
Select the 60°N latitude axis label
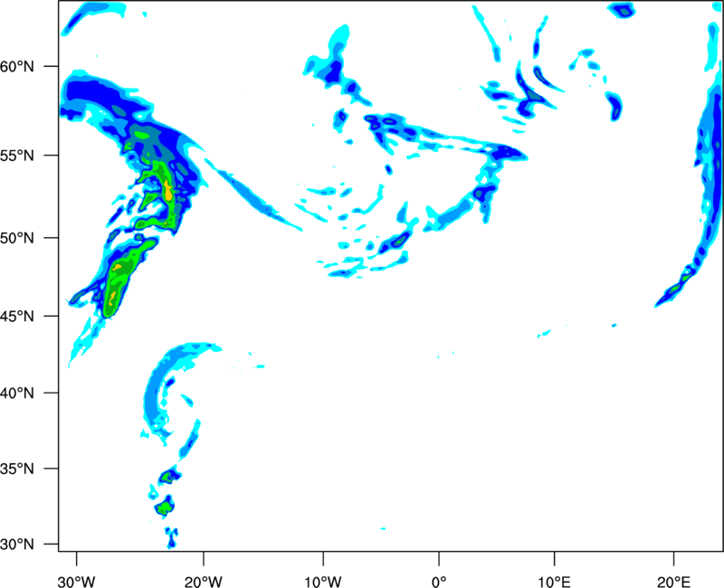pyautogui.click(x=17, y=67)
